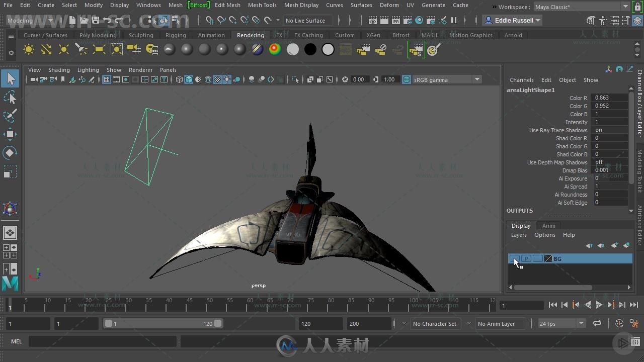Open the Workspace Maya Classic dropdown
Screen dimensions: 644x362
point(581,7)
